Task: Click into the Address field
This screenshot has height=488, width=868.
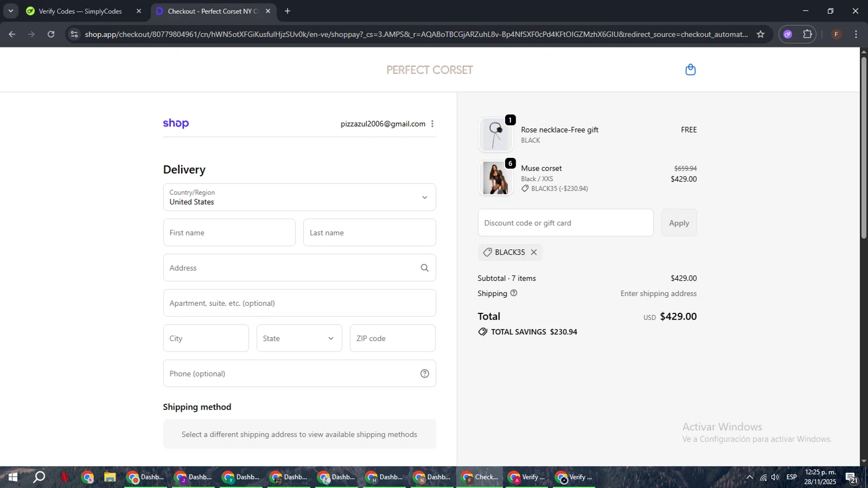Action: pyautogui.click(x=299, y=268)
